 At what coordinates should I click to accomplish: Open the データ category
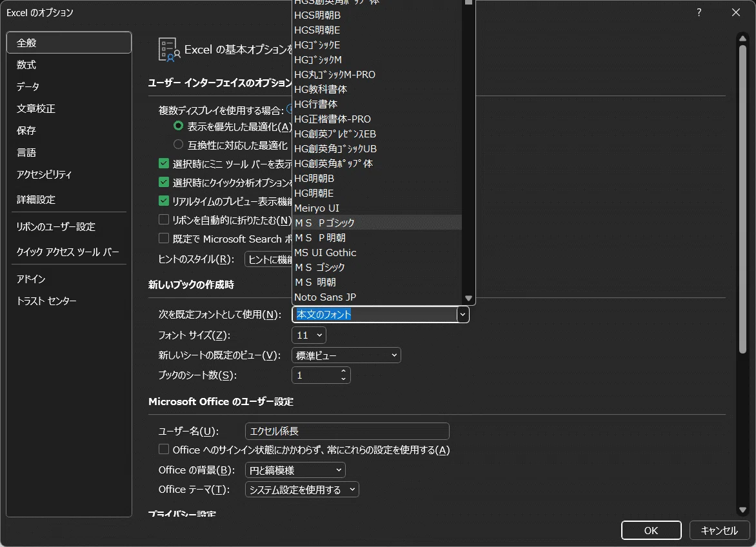tap(69, 86)
